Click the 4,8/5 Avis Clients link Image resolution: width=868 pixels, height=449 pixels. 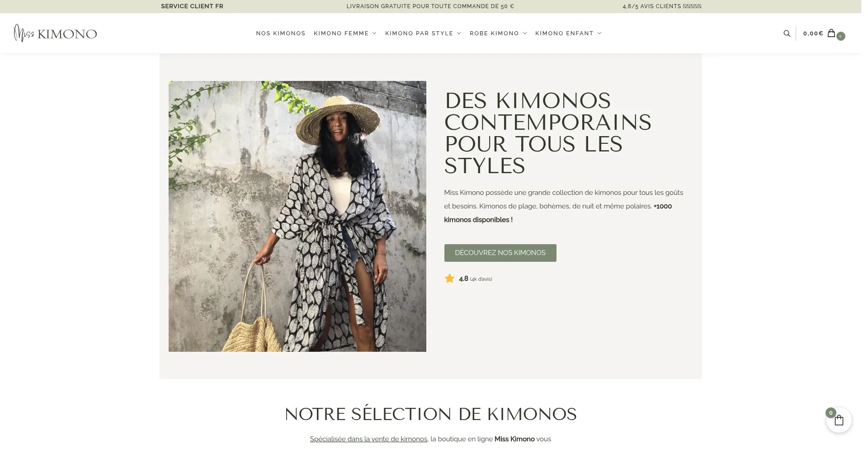point(662,6)
